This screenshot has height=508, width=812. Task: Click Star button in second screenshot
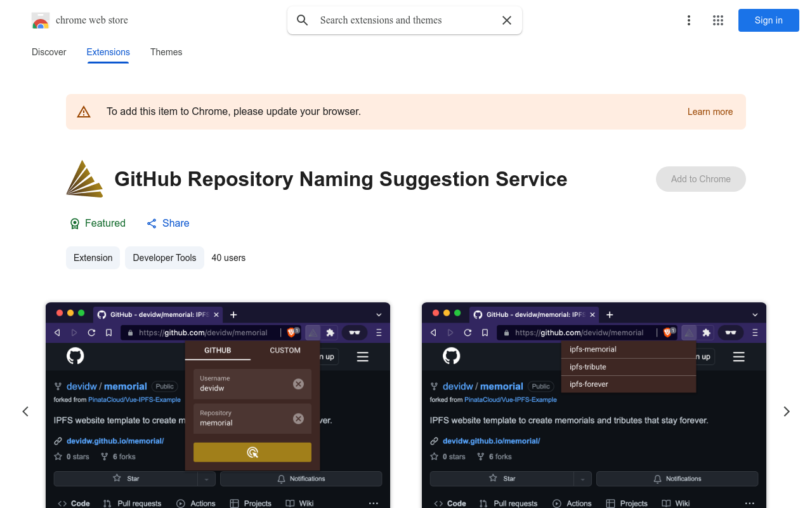pos(502,479)
